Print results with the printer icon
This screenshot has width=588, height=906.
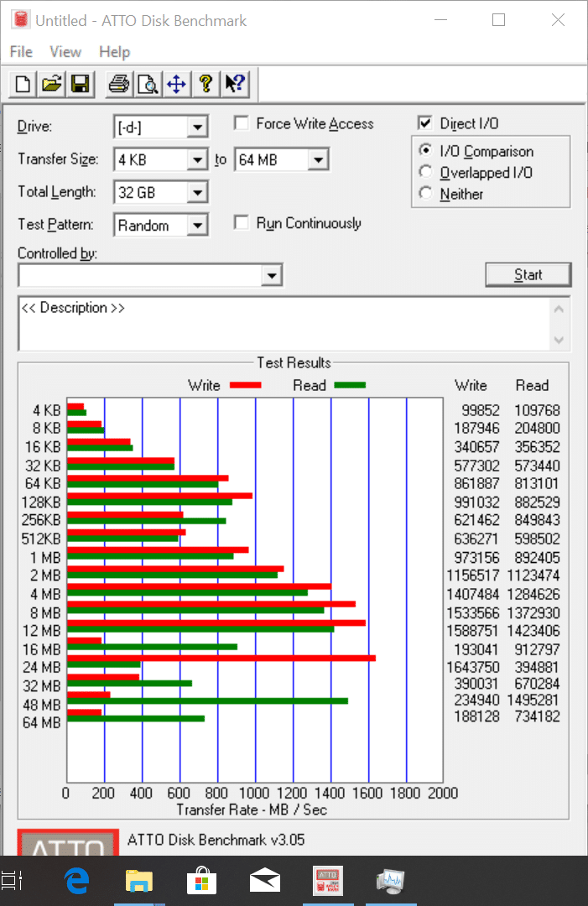point(120,84)
